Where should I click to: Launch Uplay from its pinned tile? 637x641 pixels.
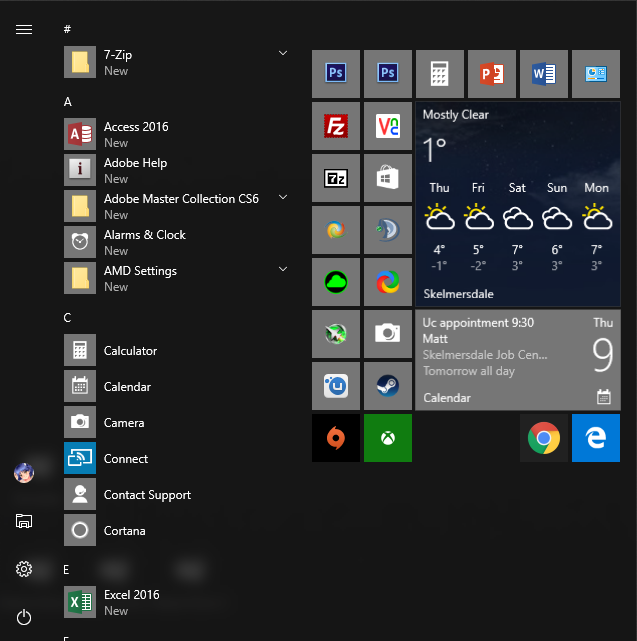tap(336, 385)
